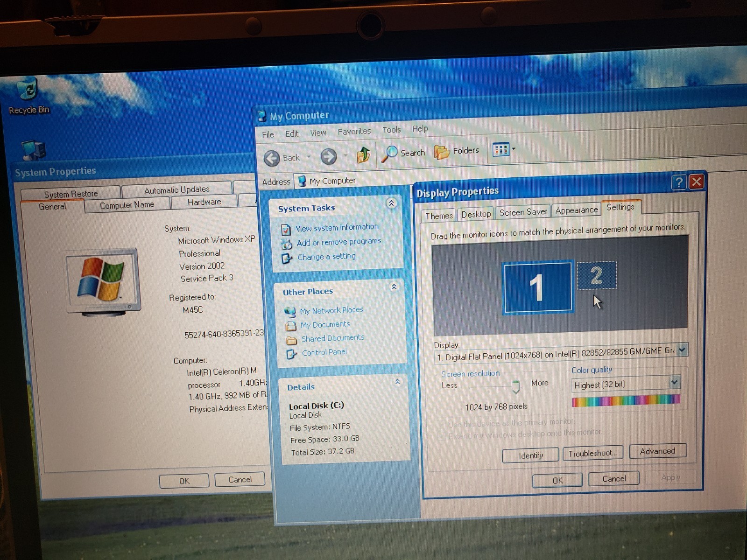Select monitor 1 icon

click(x=537, y=287)
